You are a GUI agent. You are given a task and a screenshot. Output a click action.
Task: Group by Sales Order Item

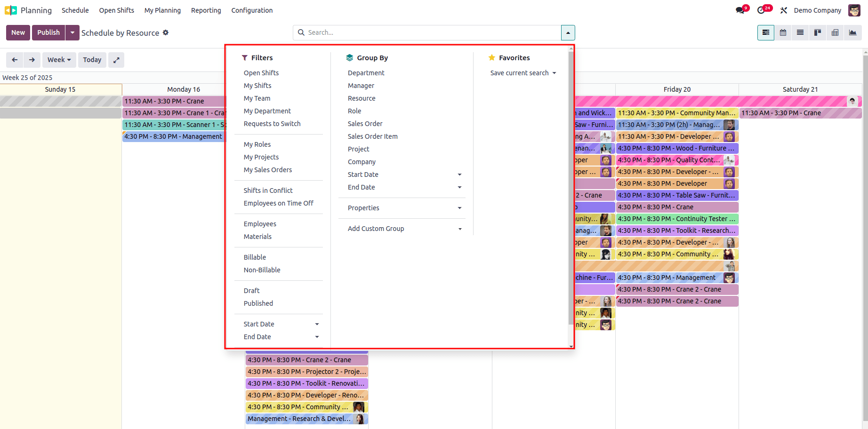pyautogui.click(x=373, y=136)
